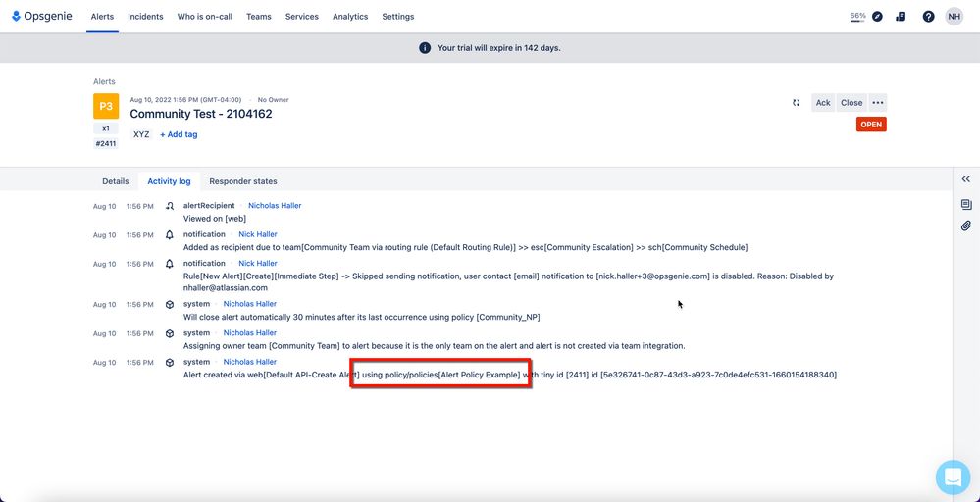Click the Nicholas Haller alertRecipient link
Viewport: 980px width, 502px height.
point(275,206)
